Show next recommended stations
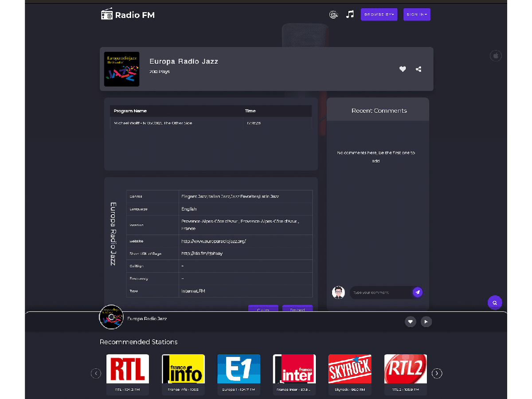 point(437,373)
